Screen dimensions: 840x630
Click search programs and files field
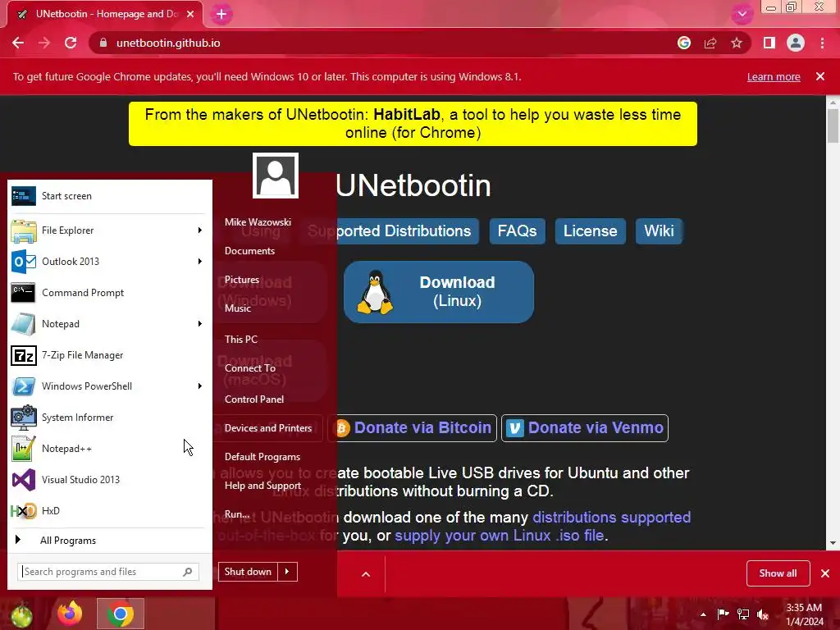108,572
